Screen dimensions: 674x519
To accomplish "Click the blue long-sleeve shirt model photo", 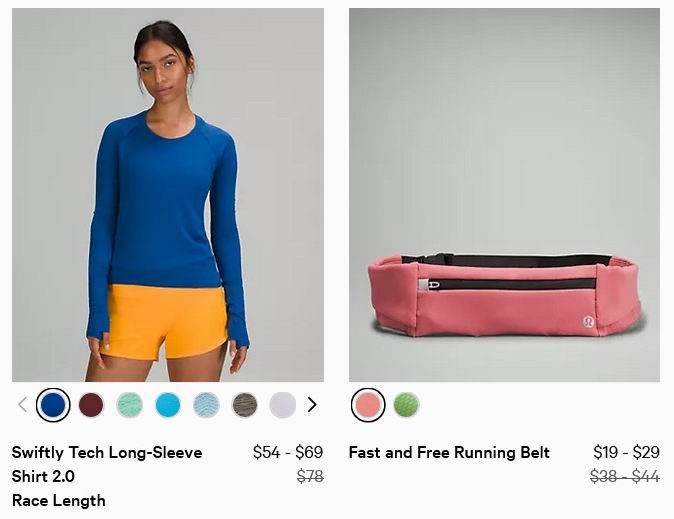I will coord(168,195).
